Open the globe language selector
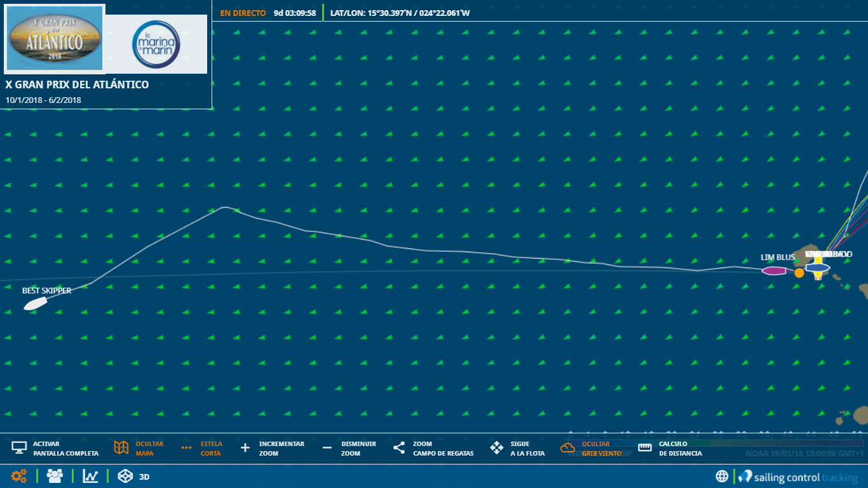Image resolution: width=868 pixels, height=488 pixels. (722, 476)
